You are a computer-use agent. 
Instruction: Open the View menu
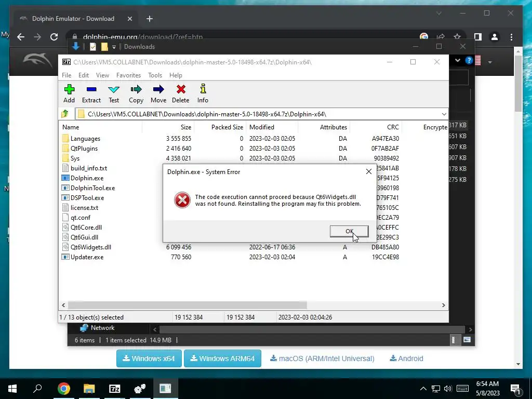(x=102, y=75)
